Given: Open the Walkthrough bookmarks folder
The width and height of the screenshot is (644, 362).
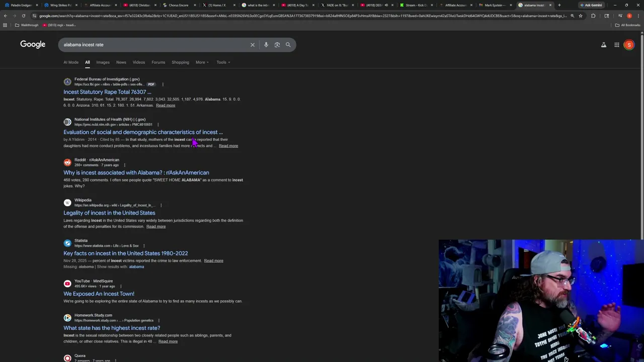Looking at the screenshot, I should 27,25.
